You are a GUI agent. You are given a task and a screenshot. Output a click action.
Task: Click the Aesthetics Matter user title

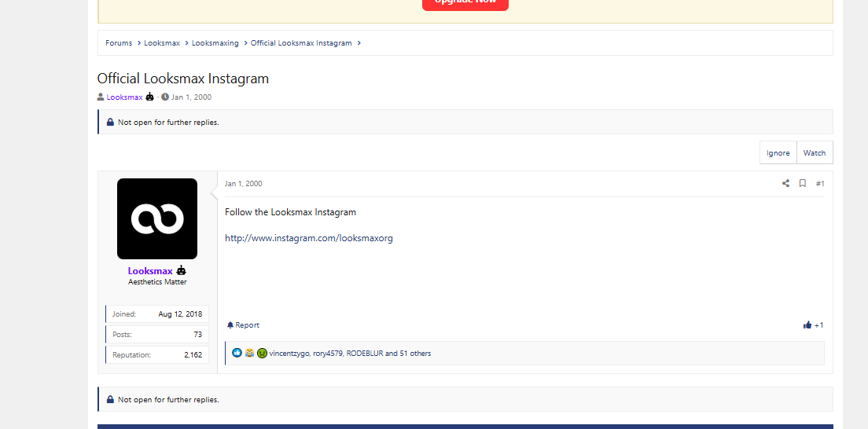157,282
